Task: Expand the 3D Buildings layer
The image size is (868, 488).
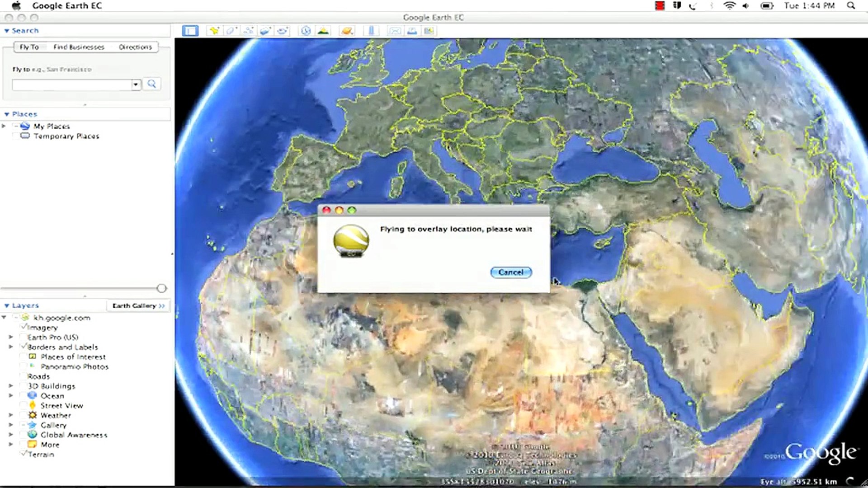Action: tap(11, 386)
